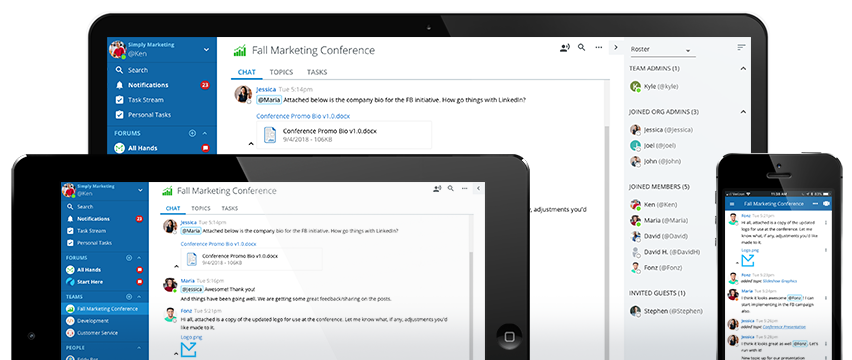This screenshot has height=360, width=852.
Task: Add a new forum in the tablet sidebar
Action: coord(129,258)
